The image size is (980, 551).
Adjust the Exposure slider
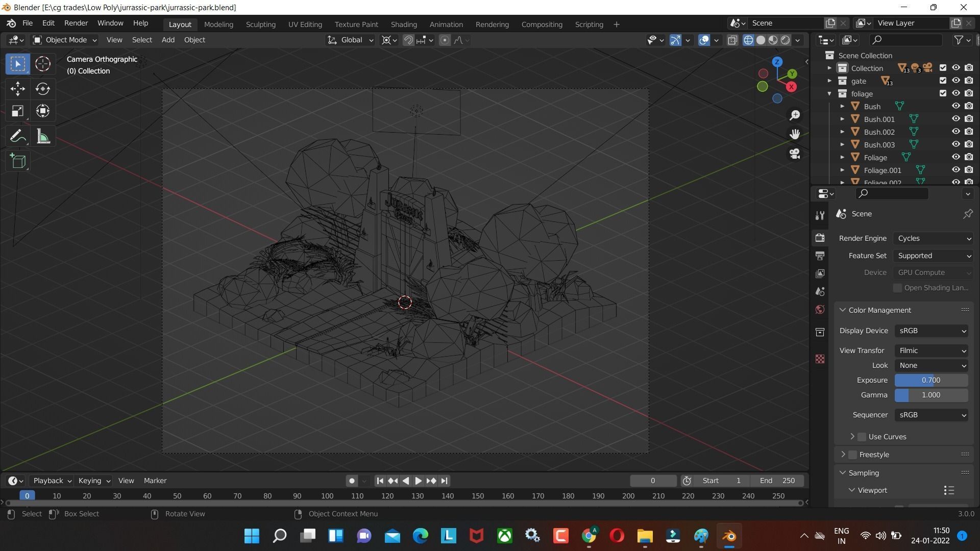(932, 380)
